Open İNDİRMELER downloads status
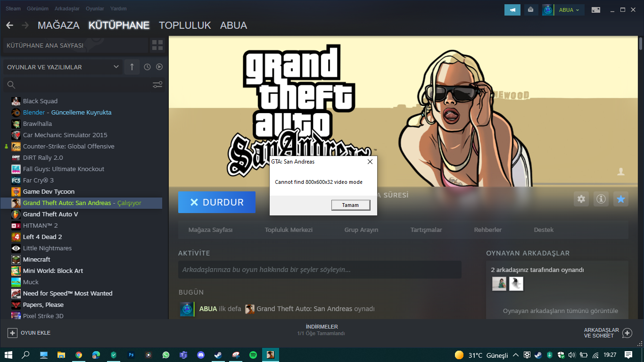The image size is (644, 362). pos(322,330)
